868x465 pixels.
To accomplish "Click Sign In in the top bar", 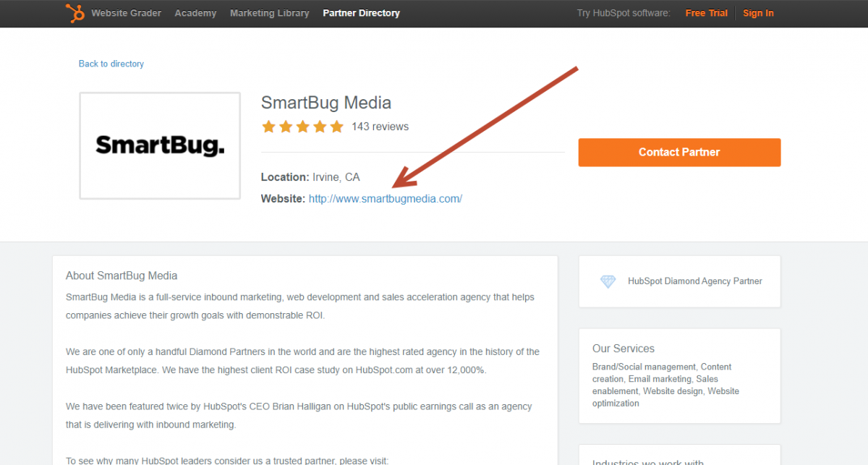I will pyautogui.click(x=758, y=13).
